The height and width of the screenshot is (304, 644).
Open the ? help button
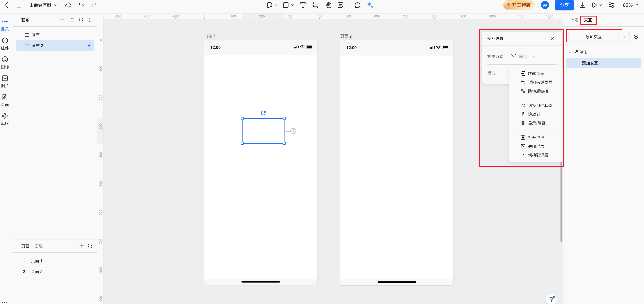(x=551, y=299)
